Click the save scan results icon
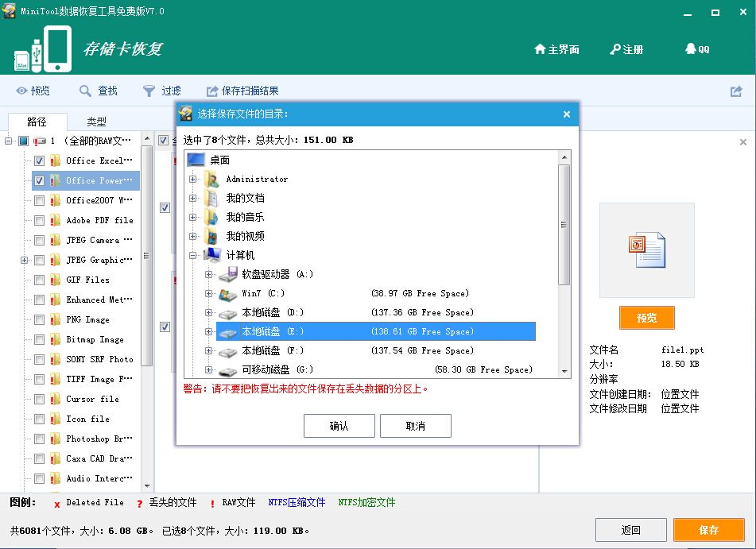756x549 pixels. pyautogui.click(x=212, y=91)
